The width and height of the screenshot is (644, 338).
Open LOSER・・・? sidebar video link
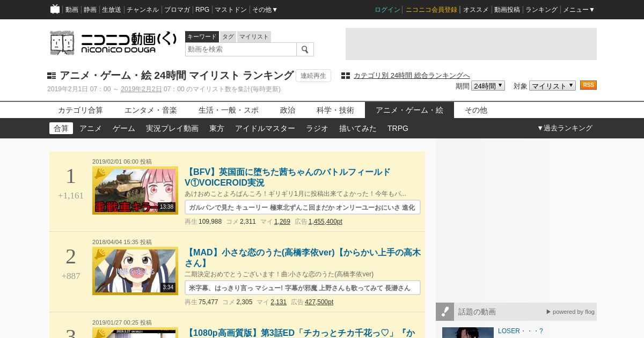pos(521,331)
